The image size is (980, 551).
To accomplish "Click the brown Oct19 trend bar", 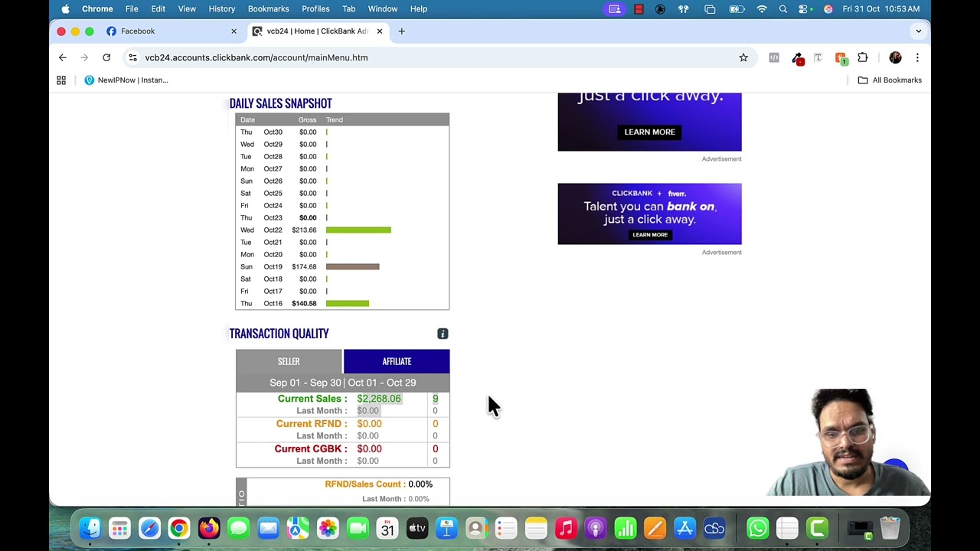I will [352, 266].
